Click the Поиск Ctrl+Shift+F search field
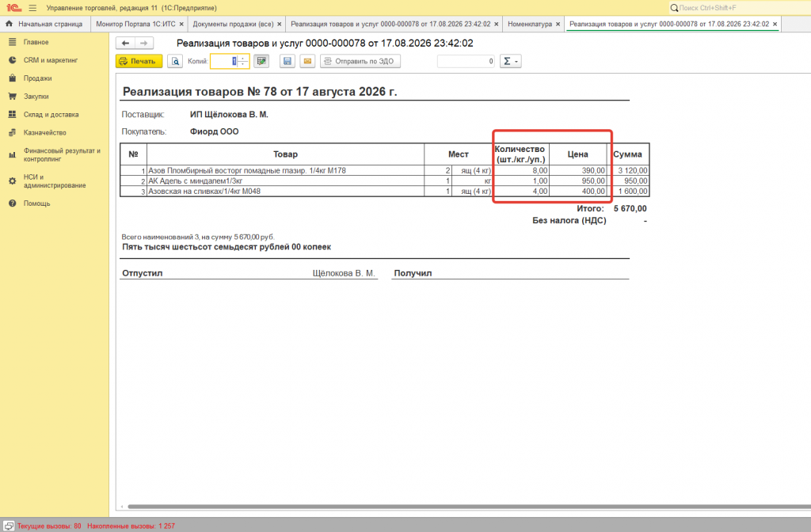The image size is (811, 532). click(742, 8)
